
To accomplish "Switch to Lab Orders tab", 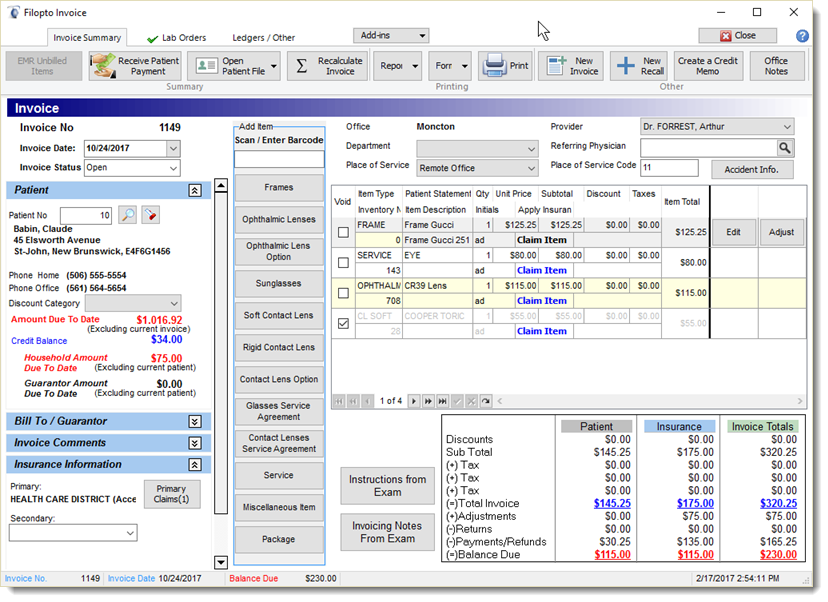I will (x=176, y=38).
